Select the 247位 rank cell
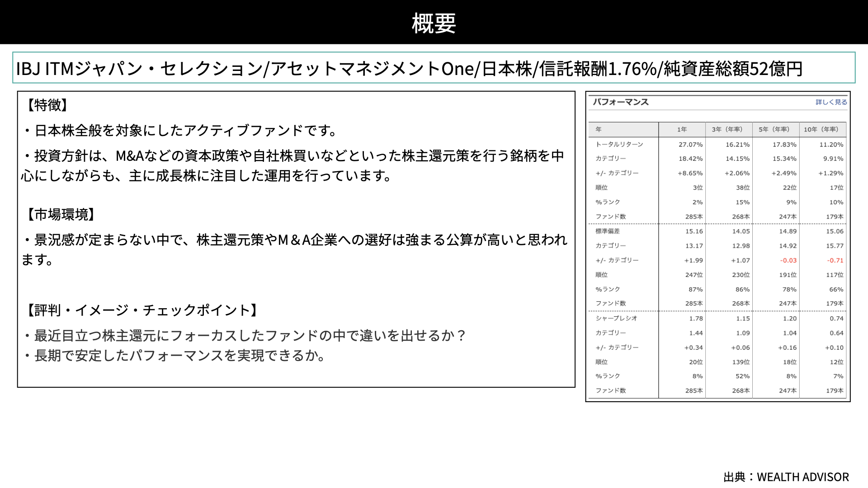This screenshot has width=868, height=488. point(694,275)
